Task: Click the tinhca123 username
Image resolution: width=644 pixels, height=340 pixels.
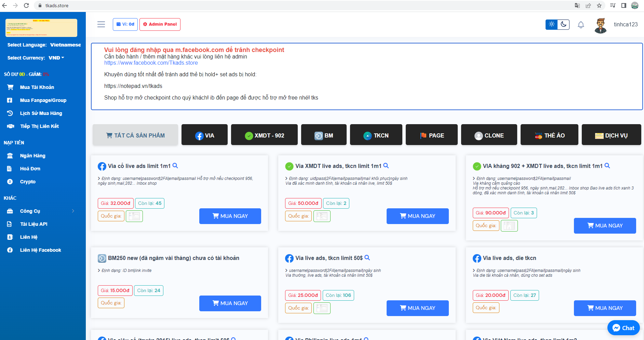Action: (x=626, y=24)
